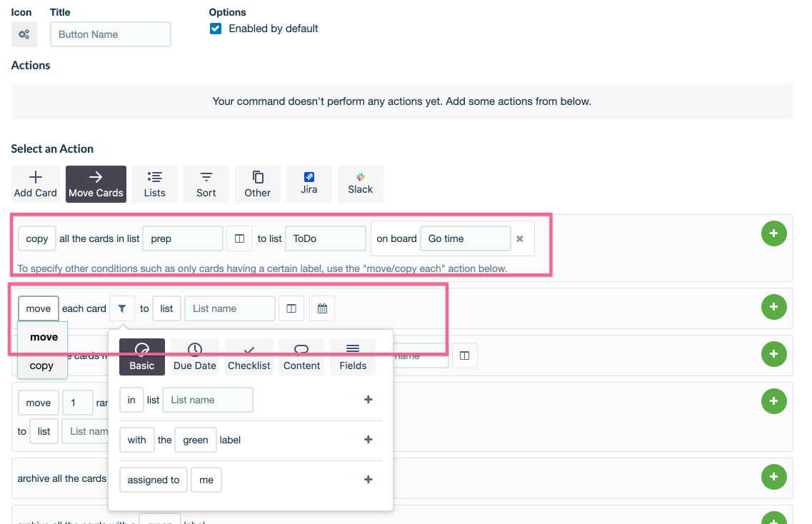Select the Move Cards action
812x524 pixels.
96,183
